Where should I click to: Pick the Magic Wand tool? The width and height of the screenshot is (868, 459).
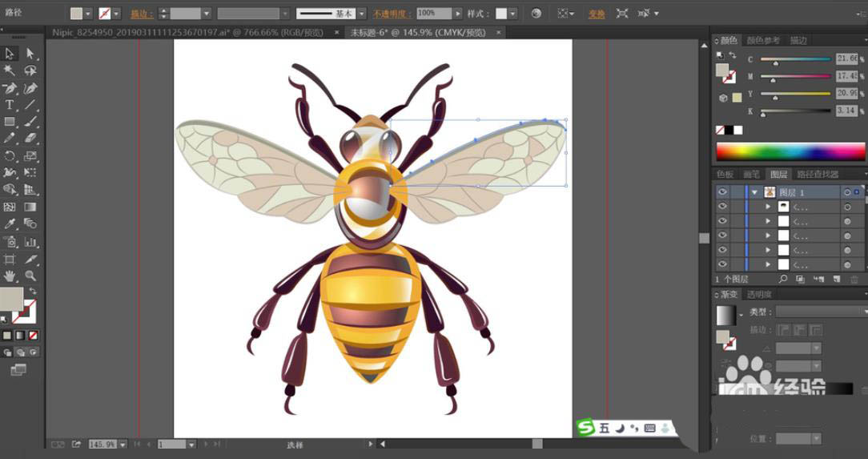[x=10, y=70]
